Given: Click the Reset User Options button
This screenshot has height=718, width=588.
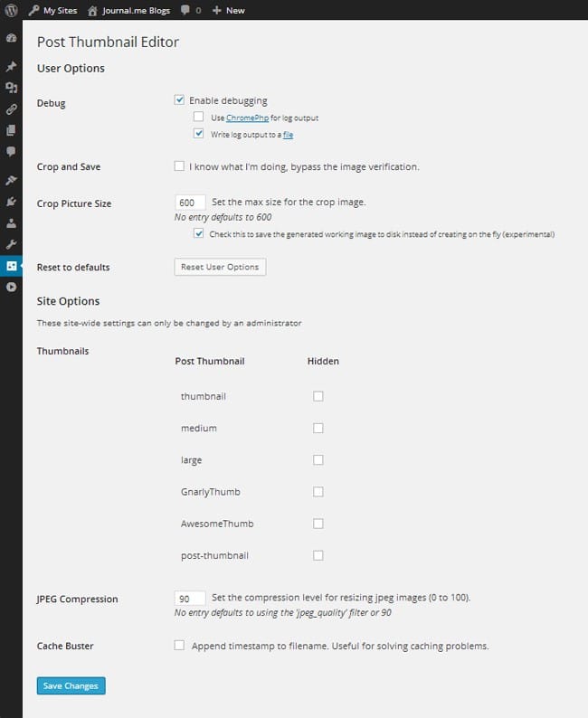Looking at the screenshot, I should point(220,267).
